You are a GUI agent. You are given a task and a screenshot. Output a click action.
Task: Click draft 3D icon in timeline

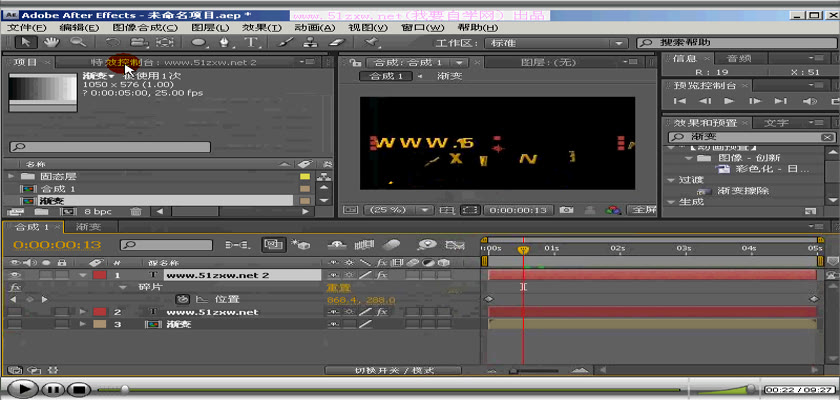(302, 245)
